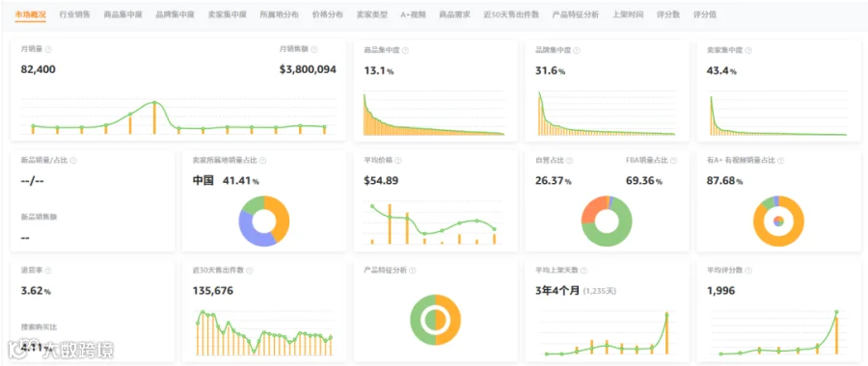This screenshot has height=366, width=868.
Task: Open info icon next to 退货率
Action: coord(48,271)
